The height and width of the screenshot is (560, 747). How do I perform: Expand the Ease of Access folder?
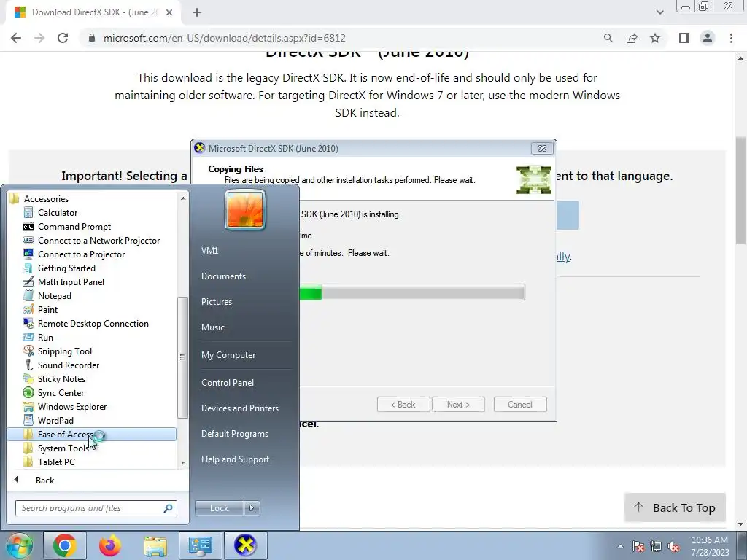91,435
